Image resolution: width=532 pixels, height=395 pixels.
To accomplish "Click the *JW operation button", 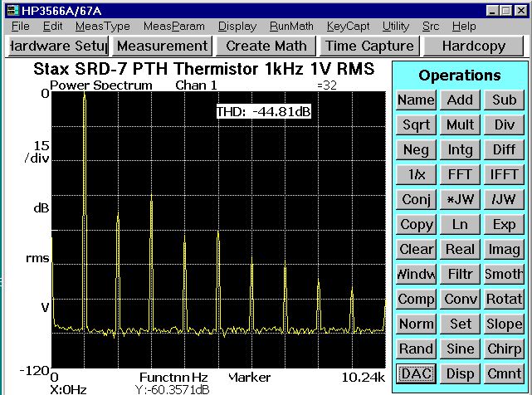I will [460, 199].
